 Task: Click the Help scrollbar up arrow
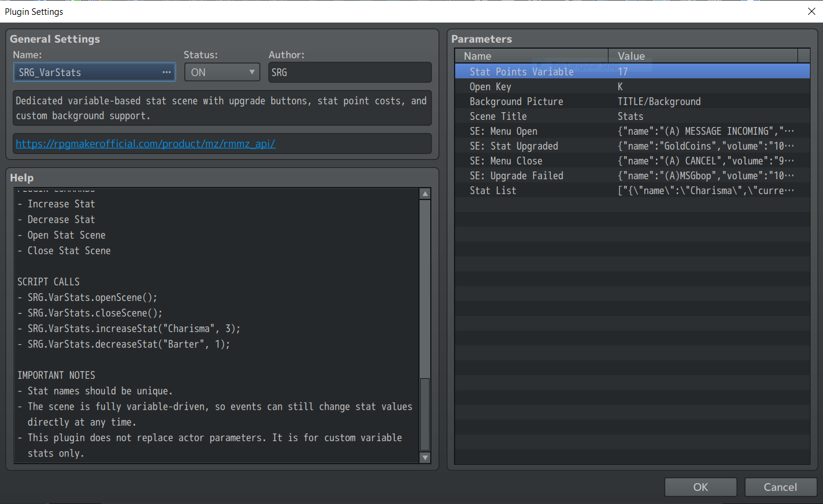425,194
